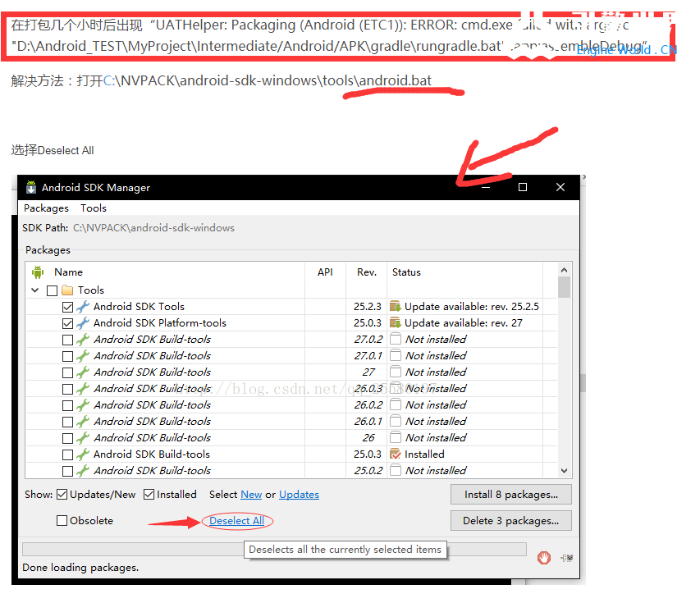Uncheck the Android SDK Tools checkbox
The height and width of the screenshot is (612, 700).
coord(68,307)
